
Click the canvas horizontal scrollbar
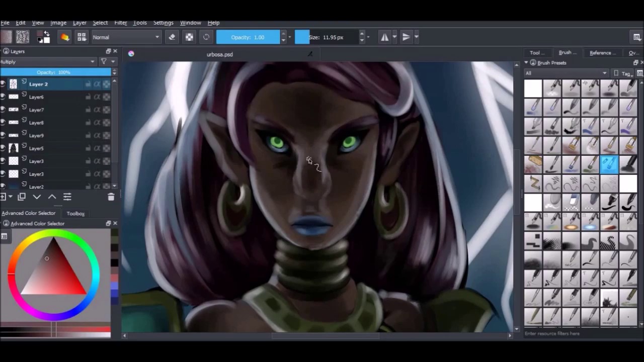click(x=326, y=335)
